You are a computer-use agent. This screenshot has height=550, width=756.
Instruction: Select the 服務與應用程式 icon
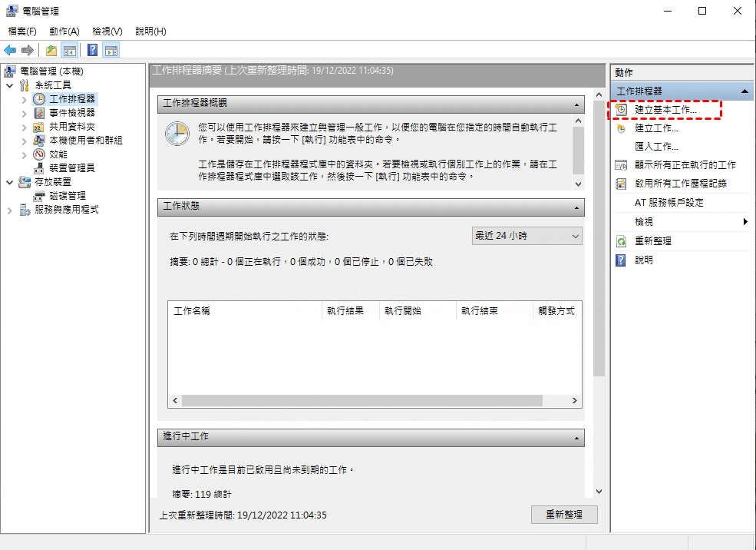[25, 210]
